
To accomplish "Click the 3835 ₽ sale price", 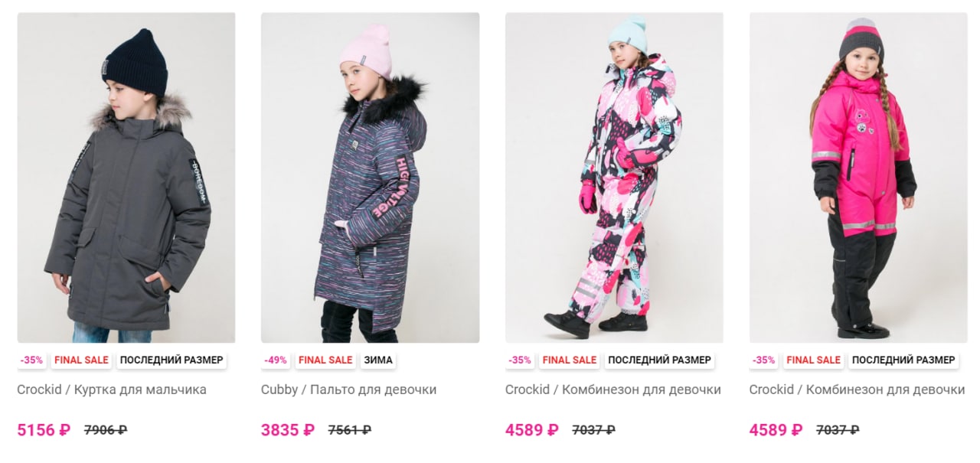I will 288,429.
